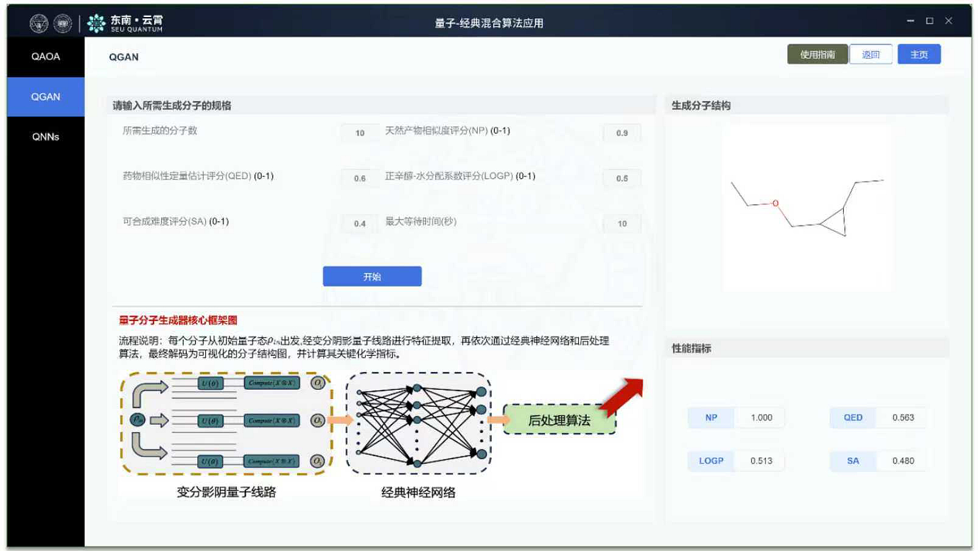Click the QED badge showing 0.563
This screenshot has height=551, width=980.
(x=853, y=418)
